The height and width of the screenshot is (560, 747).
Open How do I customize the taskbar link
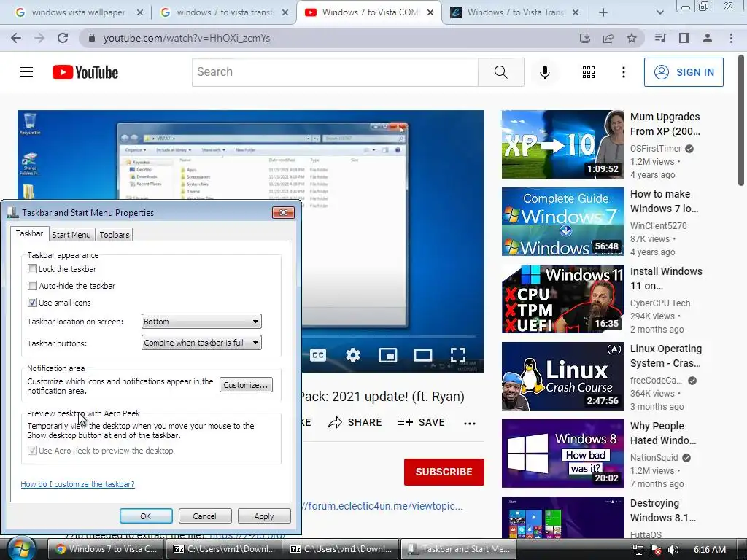click(77, 484)
